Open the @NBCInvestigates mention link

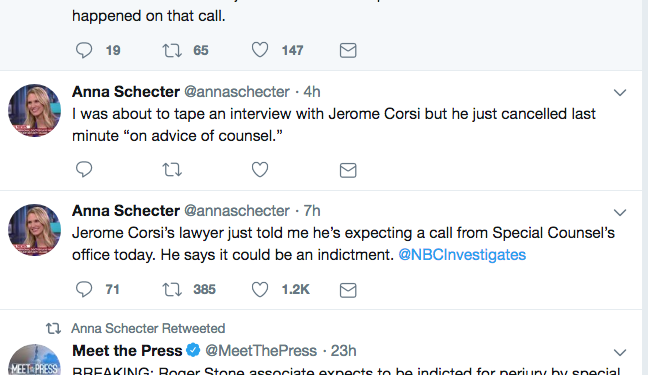(462, 255)
